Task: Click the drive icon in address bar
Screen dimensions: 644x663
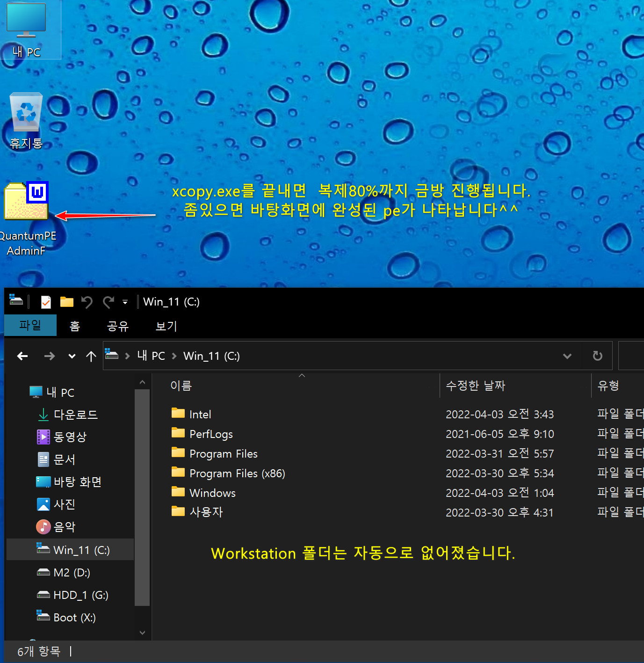Action: point(111,355)
